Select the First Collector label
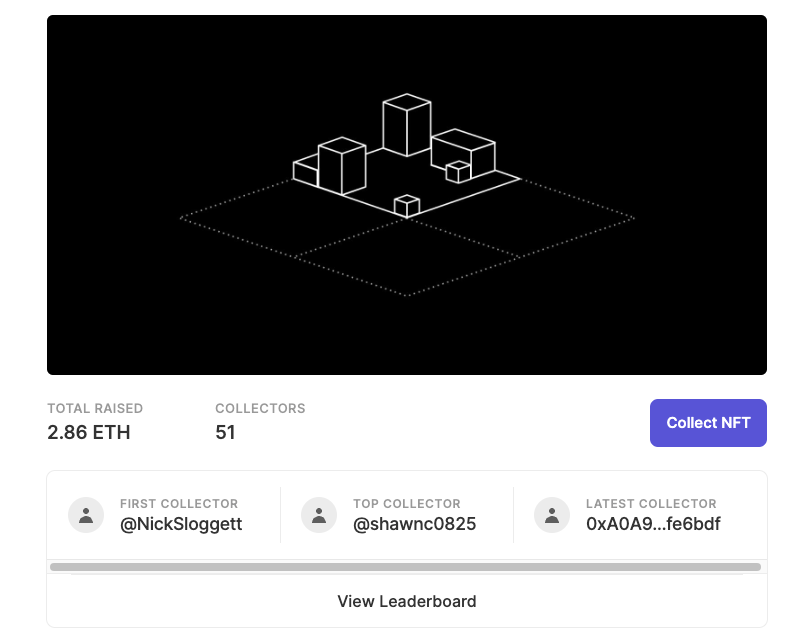Viewport: 786px width, 642px height. pyautogui.click(x=179, y=504)
